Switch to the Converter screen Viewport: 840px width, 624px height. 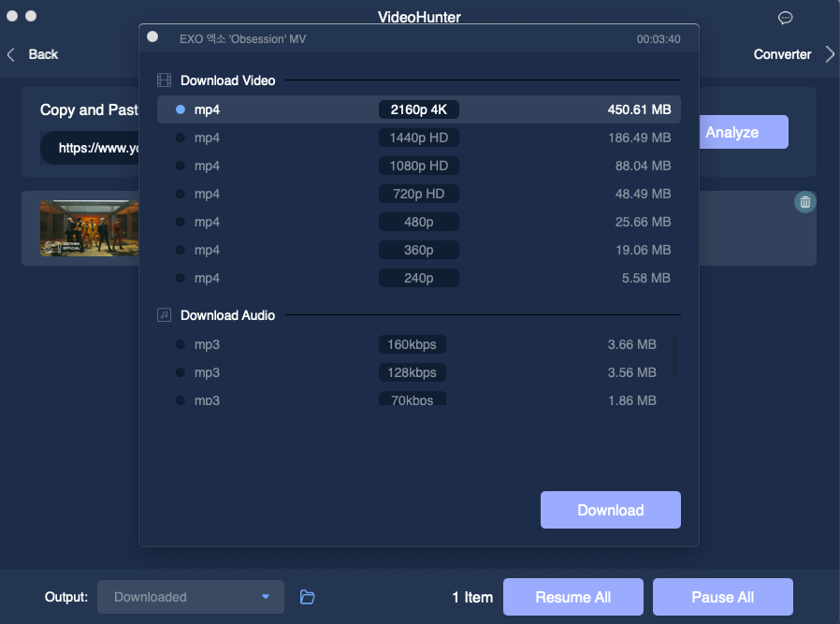pos(783,54)
